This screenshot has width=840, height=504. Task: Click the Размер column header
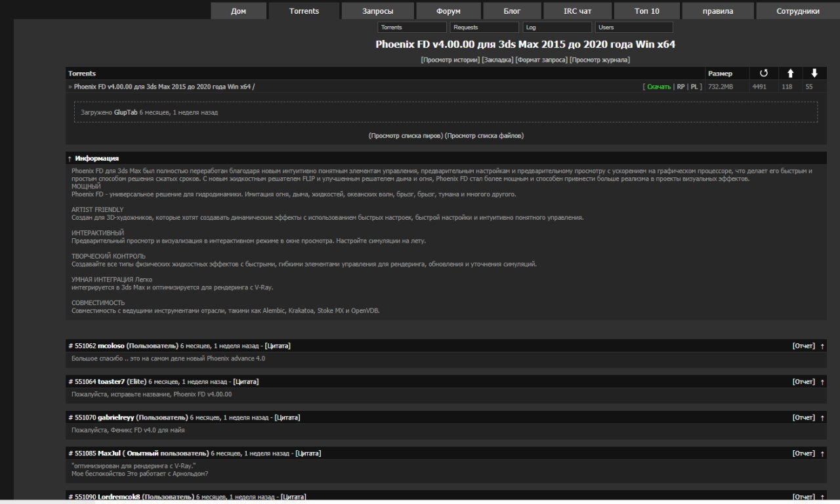[x=720, y=73]
